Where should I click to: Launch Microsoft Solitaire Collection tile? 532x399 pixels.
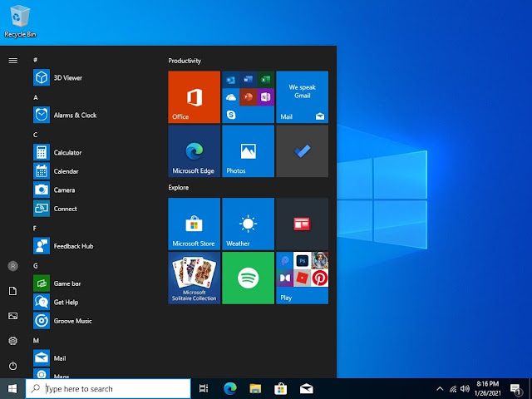(x=194, y=278)
